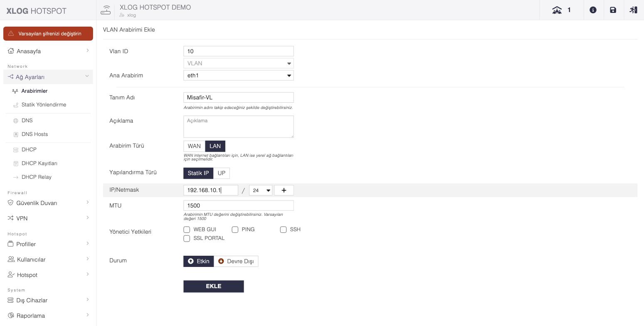Enable the SSL PORTAL checkbox

pos(187,238)
